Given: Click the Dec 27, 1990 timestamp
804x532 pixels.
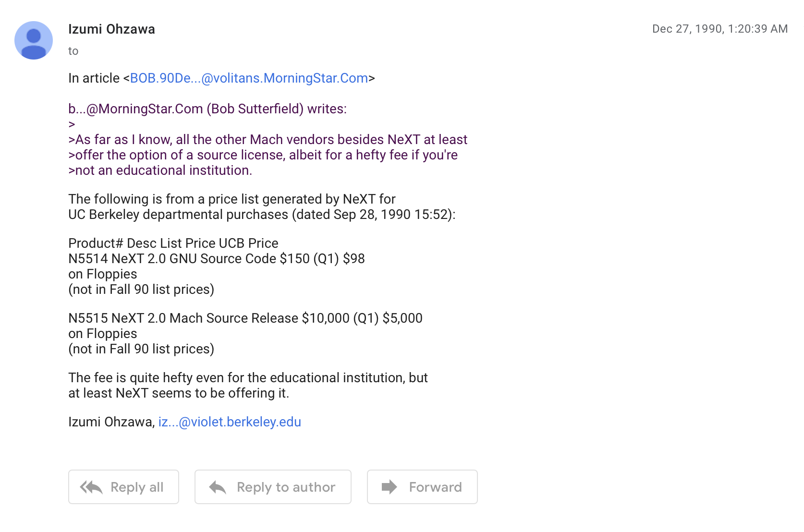Looking at the screenshot, I should click(x=719, y=29).
